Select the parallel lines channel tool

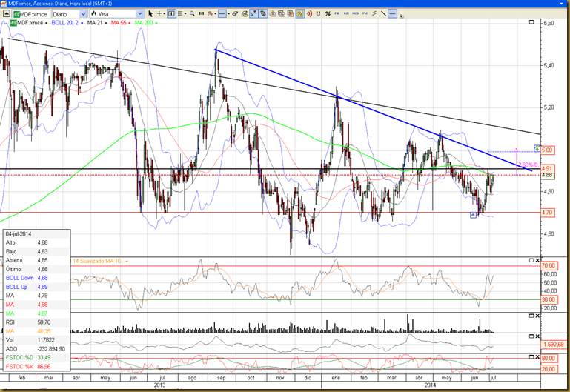click(x=374, y=14)
